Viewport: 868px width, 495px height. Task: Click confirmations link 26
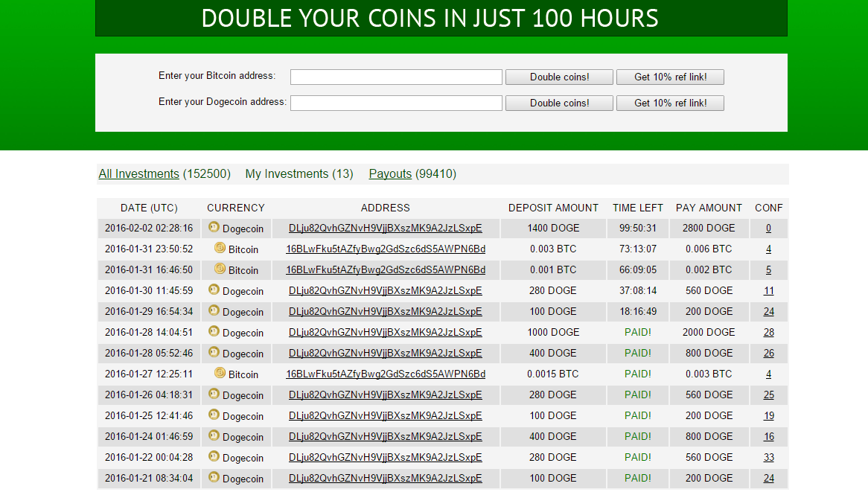(x=768, y=354)
